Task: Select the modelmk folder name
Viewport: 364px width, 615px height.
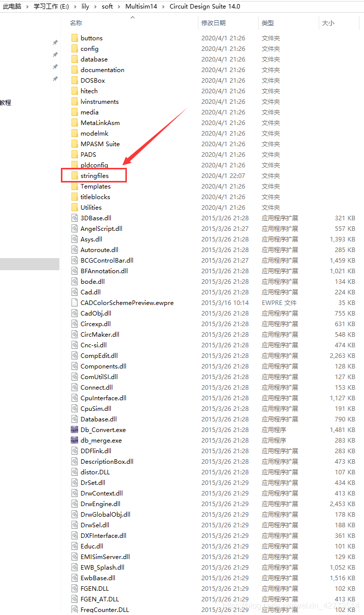Action: pos(95,133)
